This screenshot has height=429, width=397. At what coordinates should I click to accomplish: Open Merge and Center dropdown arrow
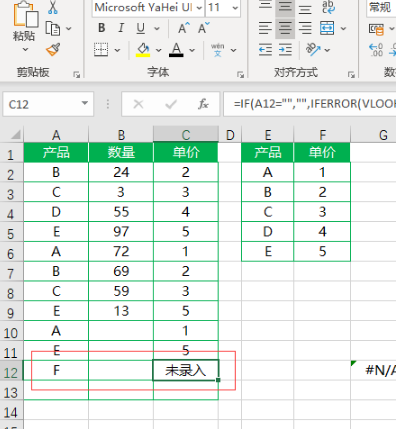[343, 29]
